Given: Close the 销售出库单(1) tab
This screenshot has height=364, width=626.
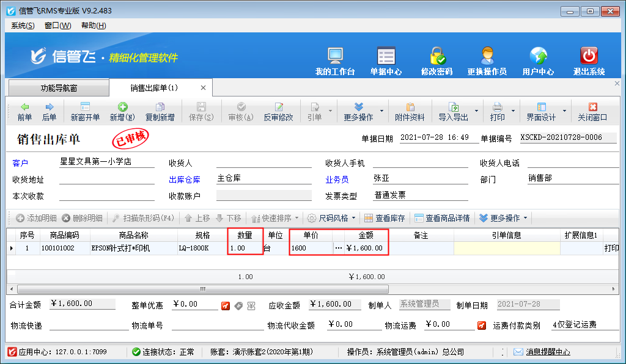Looking at the screenshot, I should click(203, 88).
